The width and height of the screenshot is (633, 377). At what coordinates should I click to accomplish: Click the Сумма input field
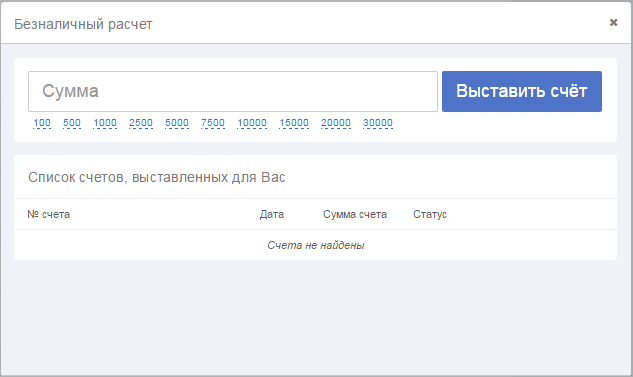pos(233,92)
